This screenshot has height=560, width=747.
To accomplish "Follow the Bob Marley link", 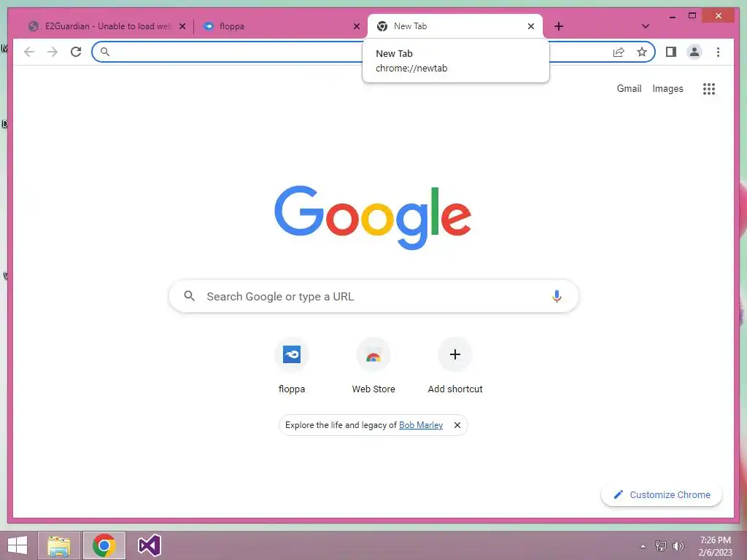I will coord(421,425).
